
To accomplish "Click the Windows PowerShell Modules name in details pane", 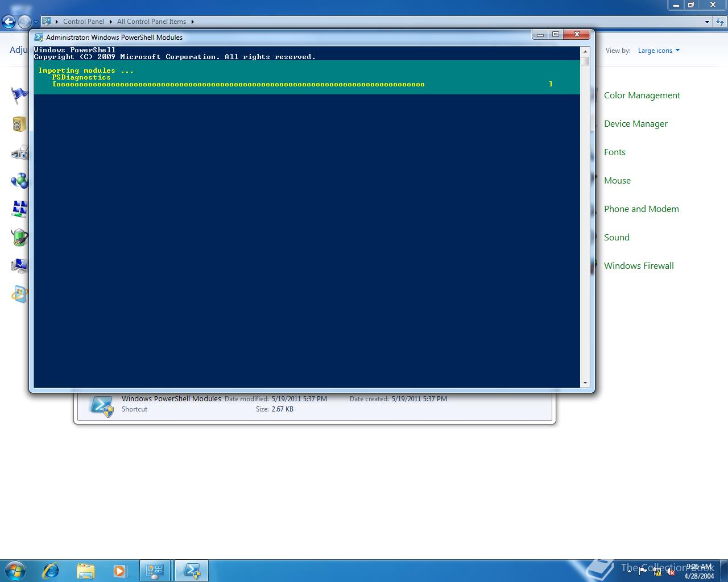I will (171, 399).
